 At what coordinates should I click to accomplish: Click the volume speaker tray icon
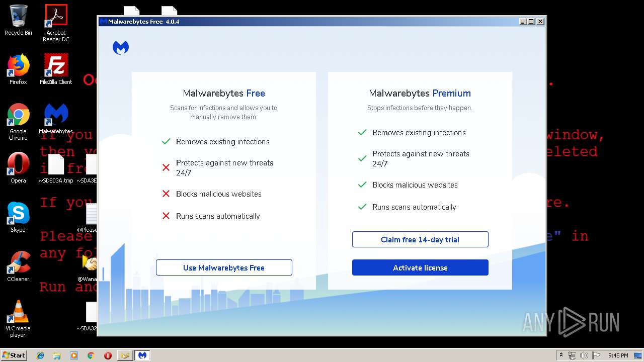point(584,355)
